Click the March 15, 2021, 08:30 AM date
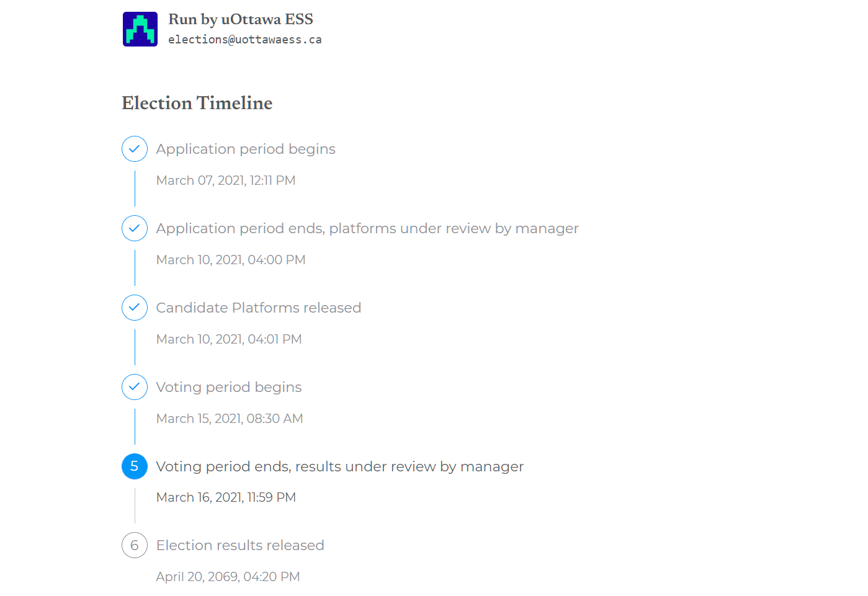The image size is (868, 596). pyautogui.click(x=230, y=419)
